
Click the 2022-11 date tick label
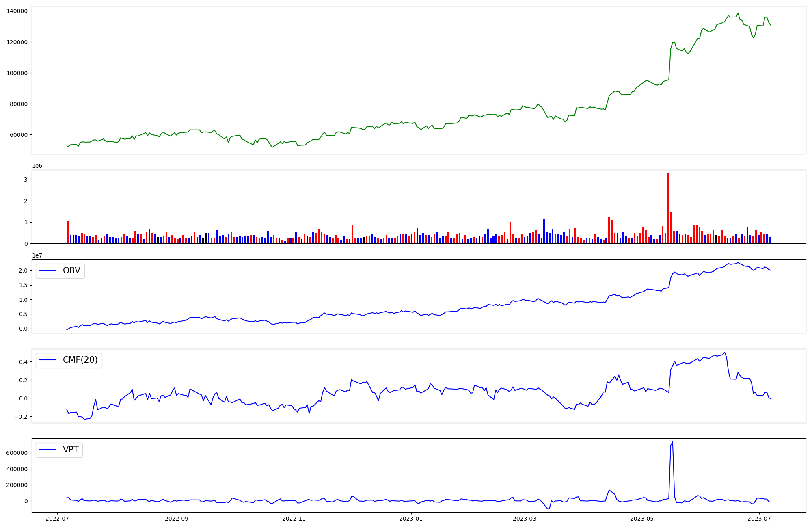(294, 519)
